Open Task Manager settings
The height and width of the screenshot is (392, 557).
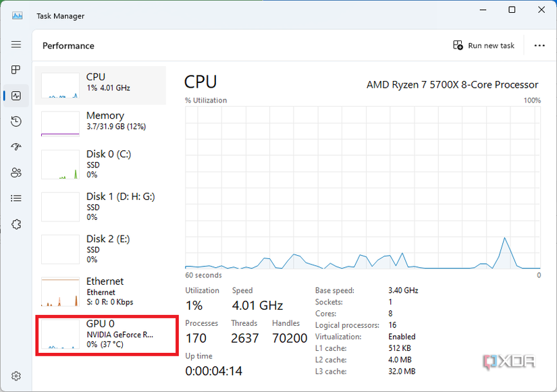tap(16, 376)
